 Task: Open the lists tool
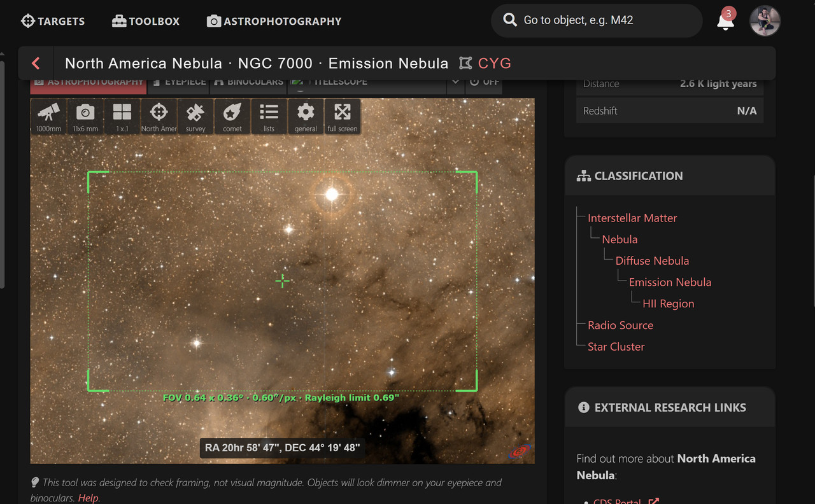(x=269, y=117)
